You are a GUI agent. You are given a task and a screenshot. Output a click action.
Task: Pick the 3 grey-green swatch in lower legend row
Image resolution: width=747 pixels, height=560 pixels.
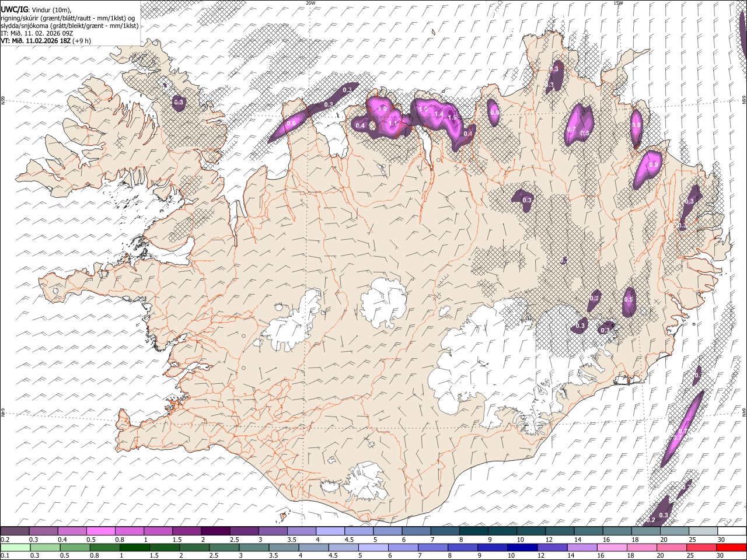click(254, 547)
